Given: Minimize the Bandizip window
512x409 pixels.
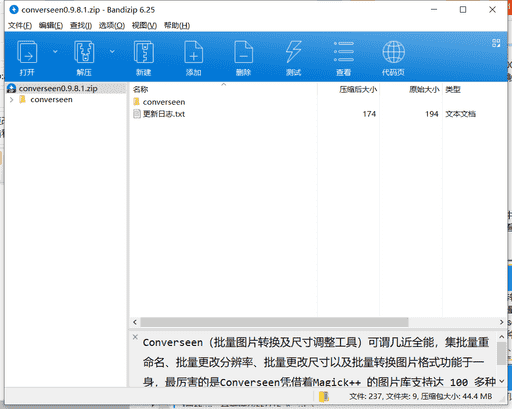Looking at the screenshot, I should (x=434, y=10).
